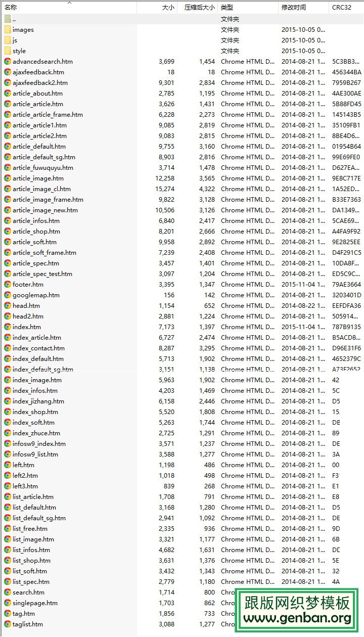Click Chrome icon next to footer.htm
The width and height of the screenshot is (364, 637).
click(x=8, y=285)
